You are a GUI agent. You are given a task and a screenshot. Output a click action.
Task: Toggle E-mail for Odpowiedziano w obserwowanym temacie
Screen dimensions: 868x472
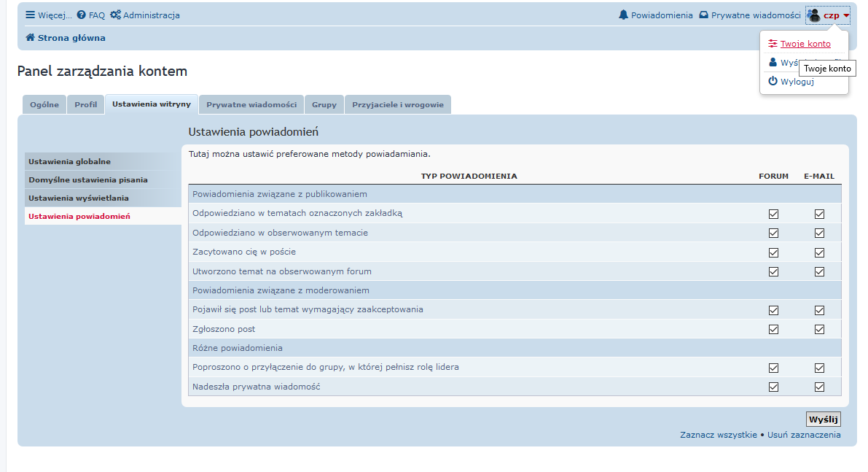tap(819, 233)
